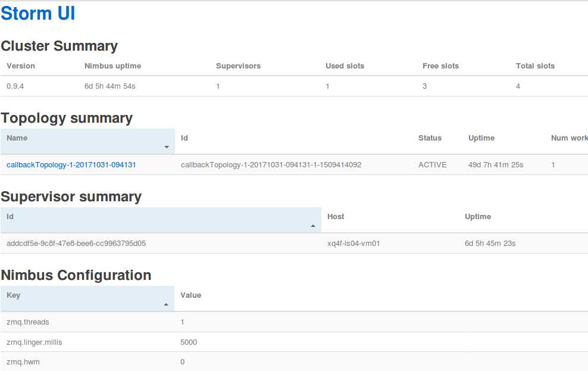Sort topology summary by Uptime column
The width and height of the screenshot is (588, 371).
[481, 138]
